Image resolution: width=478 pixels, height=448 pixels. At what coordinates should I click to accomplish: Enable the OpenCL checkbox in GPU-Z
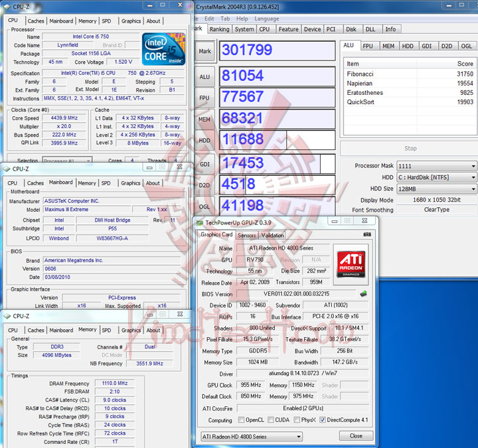click(x=241, y=420)
